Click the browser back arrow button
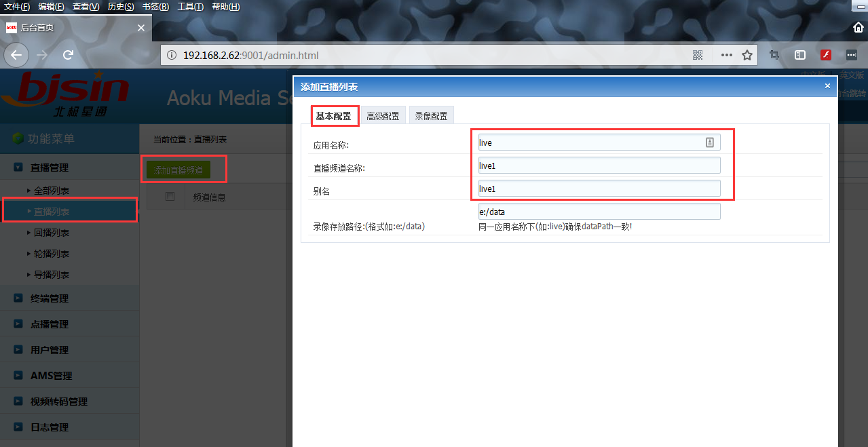 (x=16, y=55)
